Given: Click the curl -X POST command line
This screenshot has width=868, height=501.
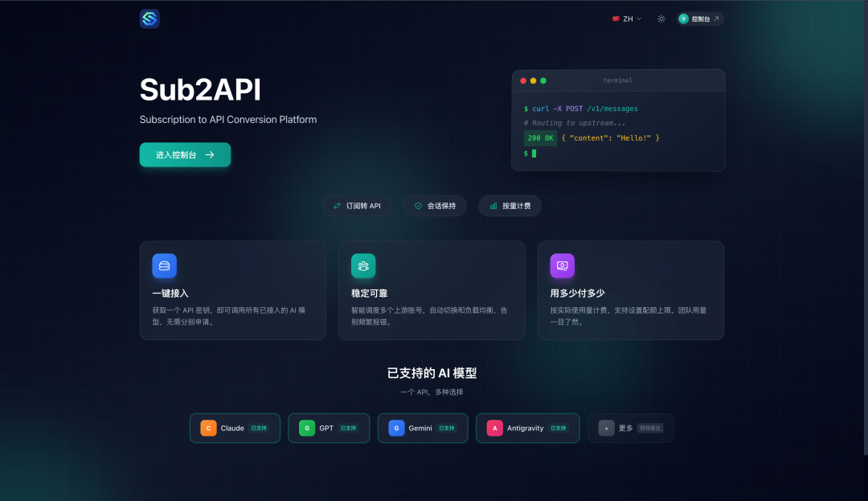Looking at the screenshot, I should tap(581, 109).
